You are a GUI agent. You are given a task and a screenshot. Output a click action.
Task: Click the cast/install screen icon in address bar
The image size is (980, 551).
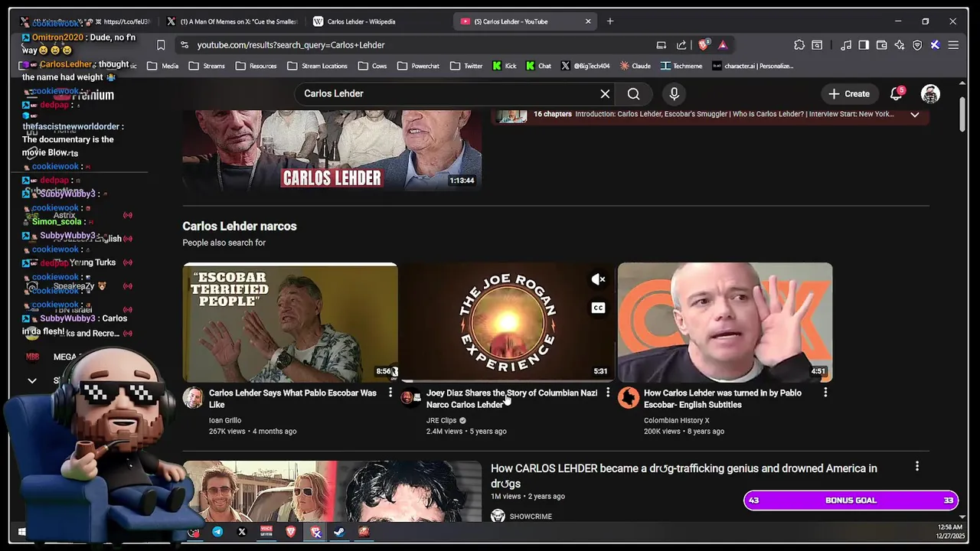coord(661,45)
